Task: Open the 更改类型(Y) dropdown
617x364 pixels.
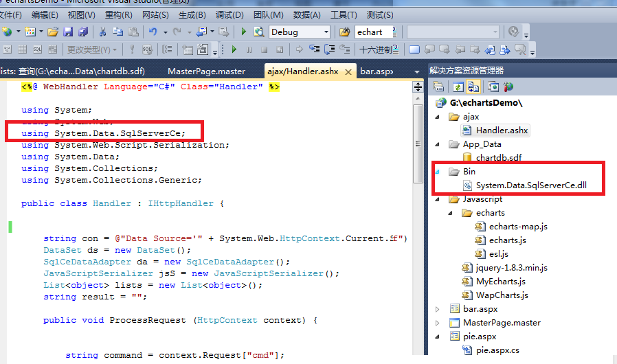Action: pos(92,49)
